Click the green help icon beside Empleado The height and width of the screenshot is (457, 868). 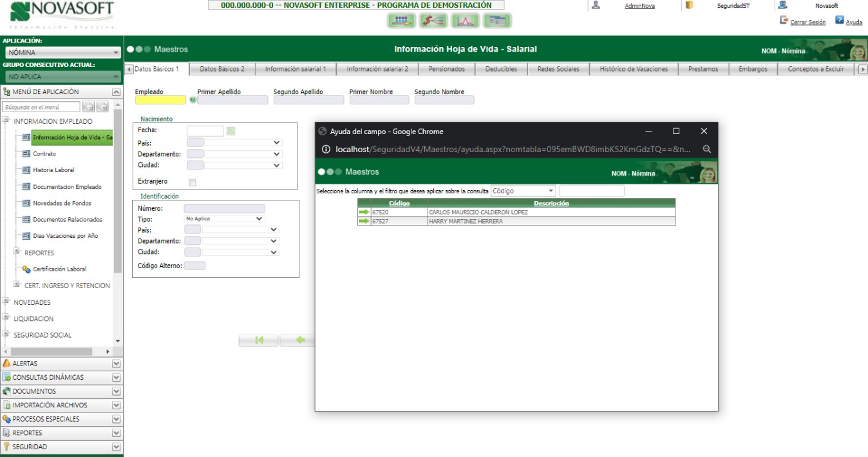[193, 100]
